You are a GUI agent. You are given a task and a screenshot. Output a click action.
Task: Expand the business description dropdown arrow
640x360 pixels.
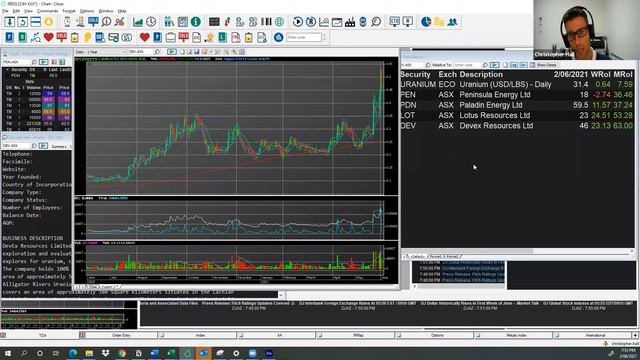pyautogui.click(x=281, y=294)
